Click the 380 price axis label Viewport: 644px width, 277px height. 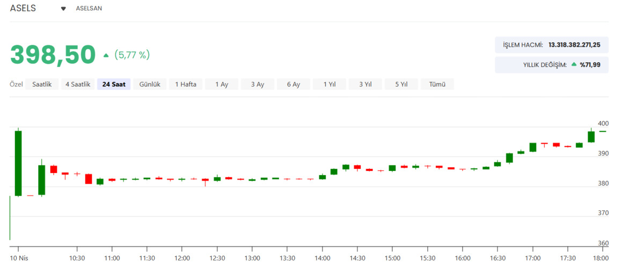coord(603,184)
